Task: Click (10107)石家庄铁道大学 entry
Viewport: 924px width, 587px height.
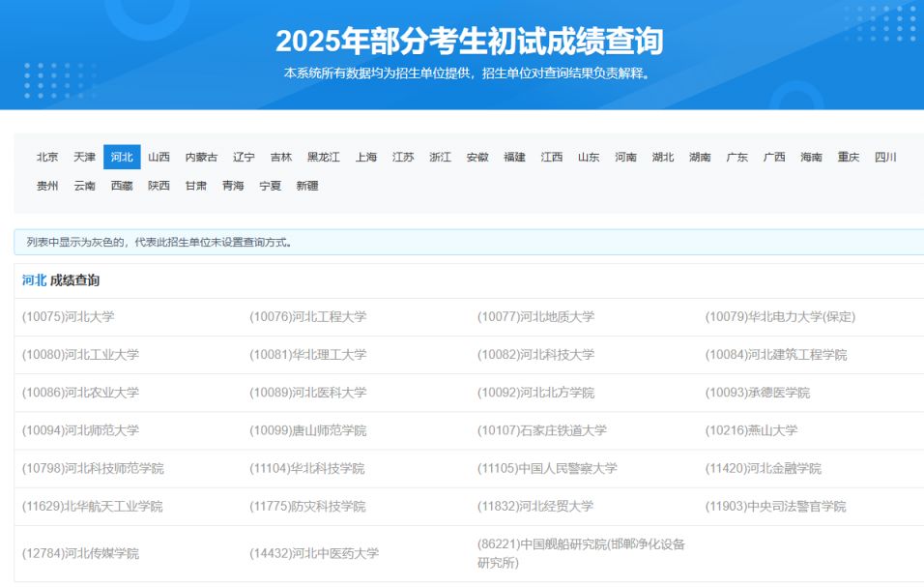Action: coord(542,430)
